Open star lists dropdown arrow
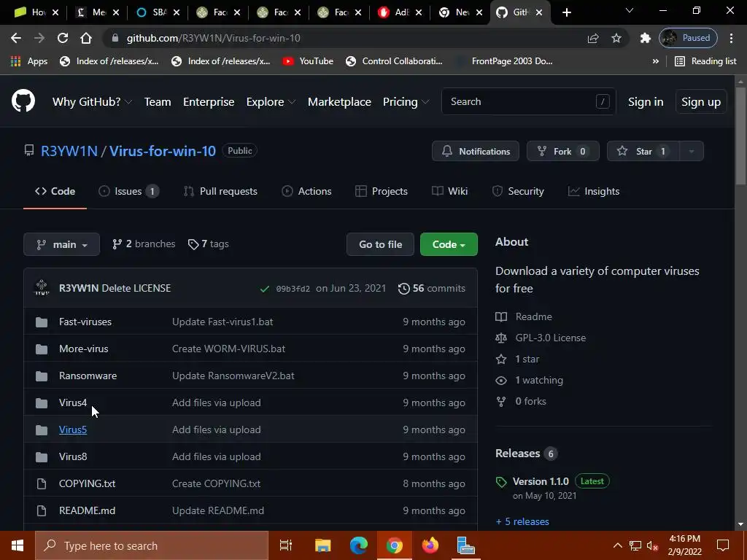747x560 pixels. (692, 151)
